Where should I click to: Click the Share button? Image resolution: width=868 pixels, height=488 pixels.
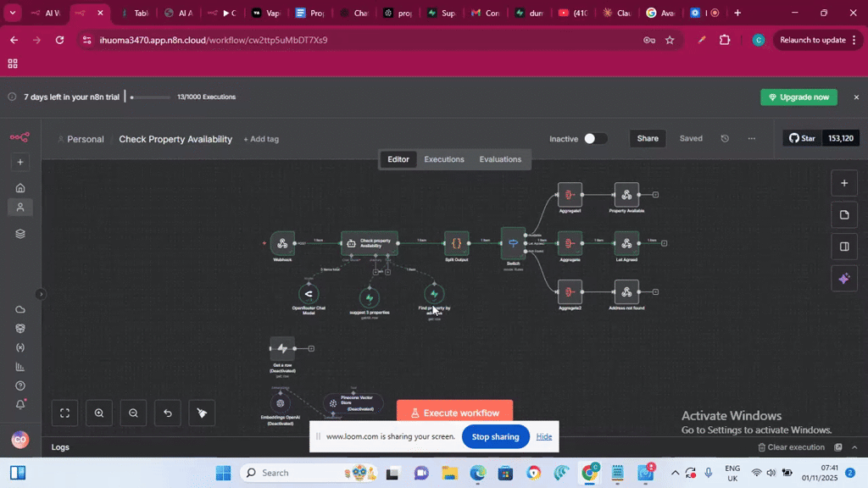click(x=647, y=138)
